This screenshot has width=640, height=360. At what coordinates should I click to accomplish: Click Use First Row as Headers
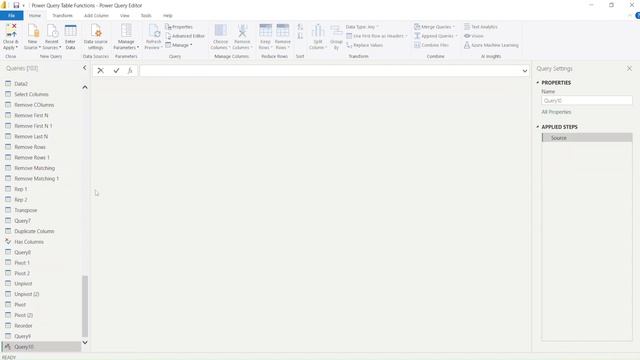[x=377, y=36]
